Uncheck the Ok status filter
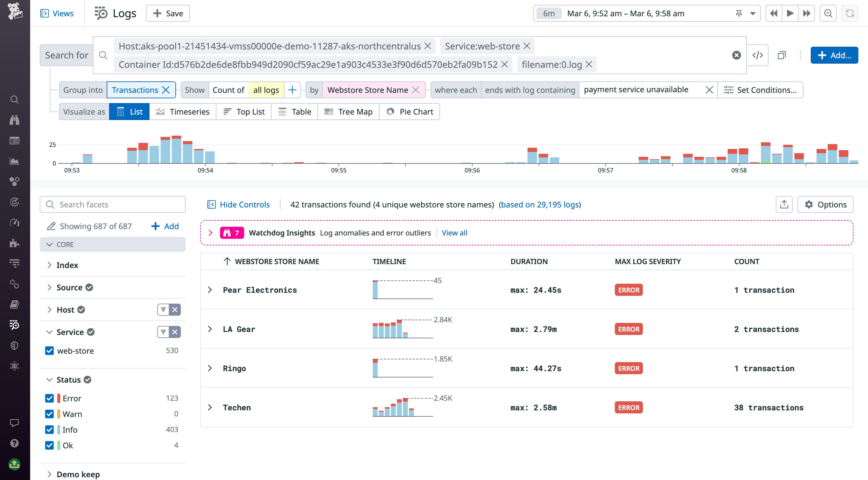Screen dimensions: 868x480 point(49,445)
